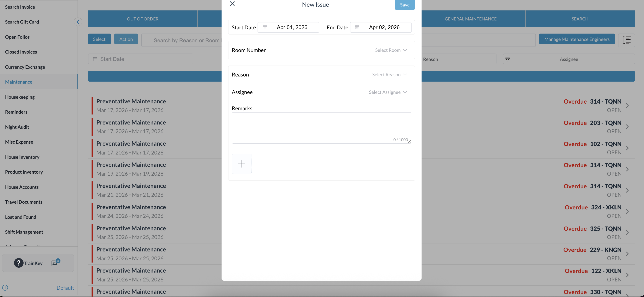This screenshot has width=644, height=297.
Task: Expand the Overdue 314 - TQNN first row
Action: pos(627,106)
